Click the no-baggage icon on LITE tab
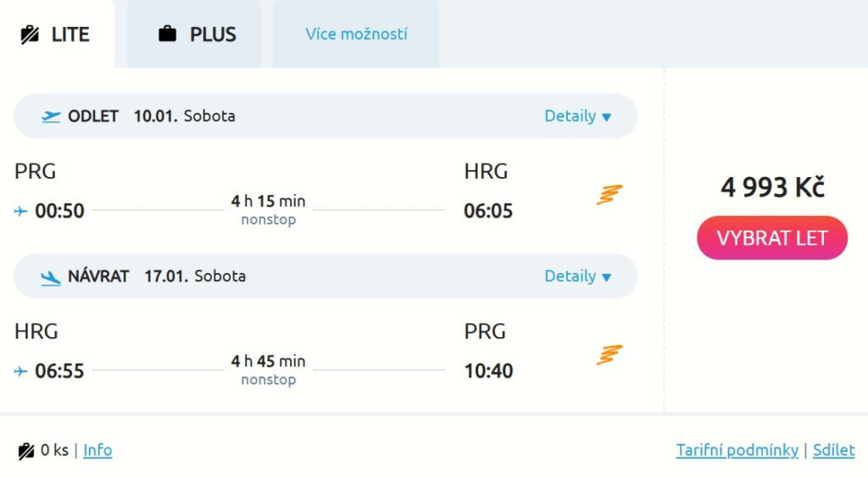The width and height of the screenshot is (868, 478). (31, 35)
